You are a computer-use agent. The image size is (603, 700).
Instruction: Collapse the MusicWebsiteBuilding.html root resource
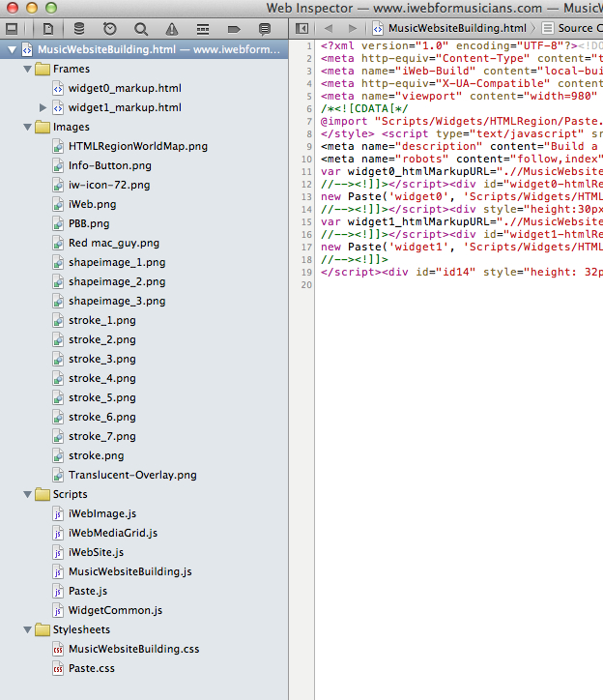click(x=12, y=49)
